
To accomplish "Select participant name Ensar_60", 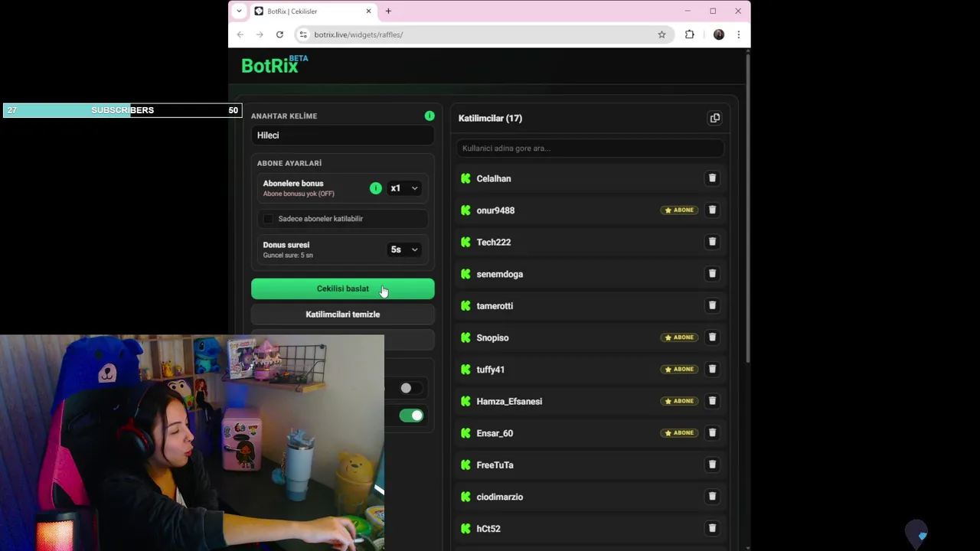I will tap(495, 433).
